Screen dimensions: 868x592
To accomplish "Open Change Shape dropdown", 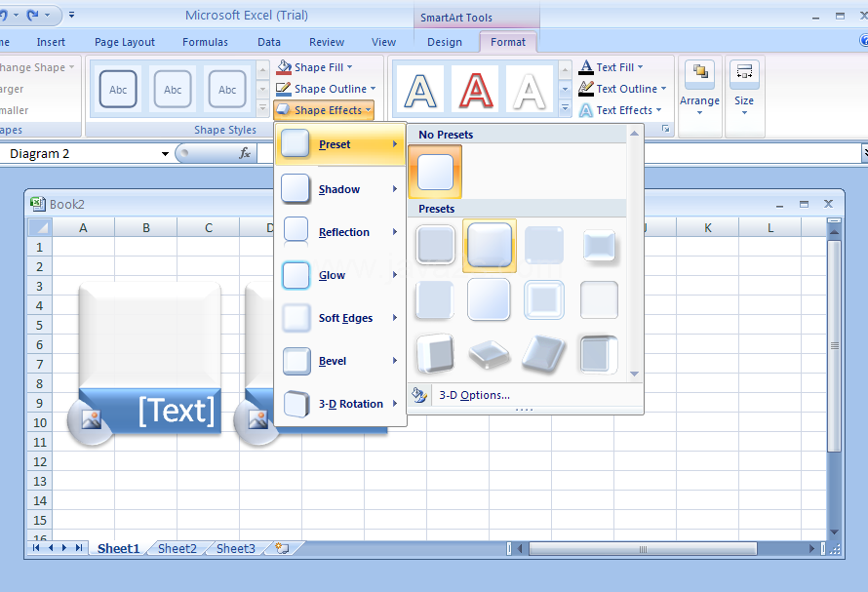I will [36, 67].
